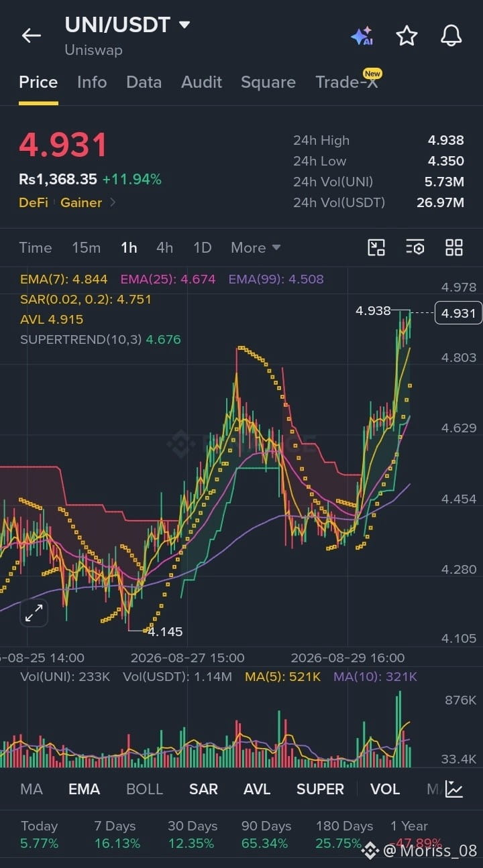The image size is (483, 868).
Task: Tap the Rs1,368.35 converted price
Action: coord(58,179)
